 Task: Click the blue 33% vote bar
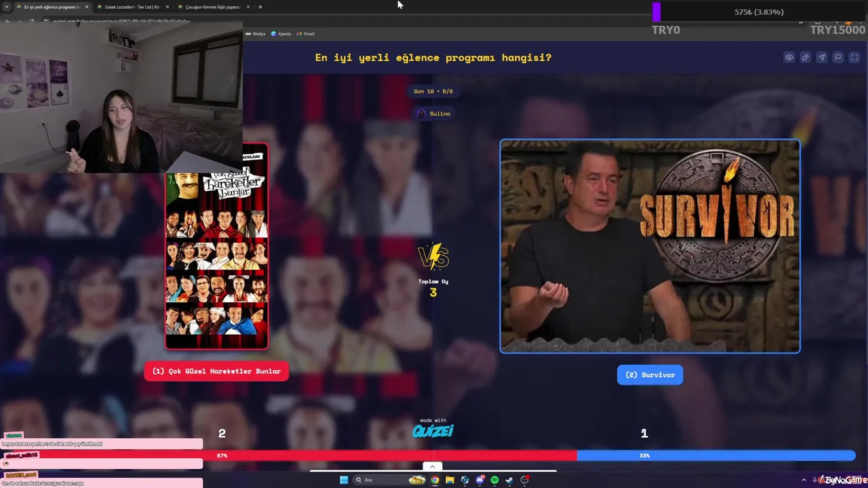[x=716, y=455]
